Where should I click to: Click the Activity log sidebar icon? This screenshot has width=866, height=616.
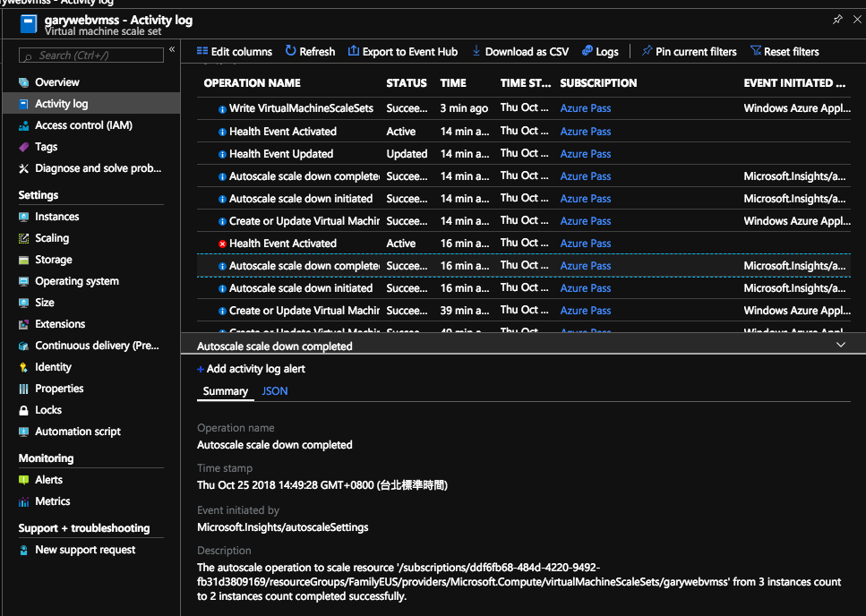click(24, 104)
